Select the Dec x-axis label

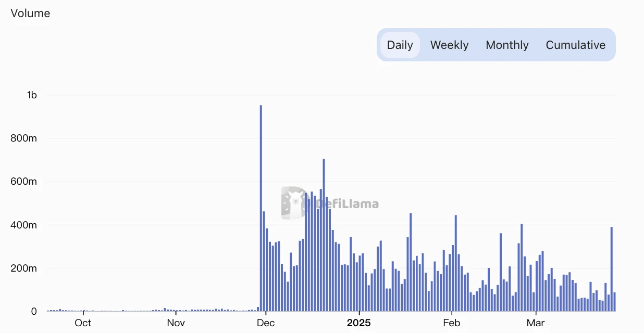point(266,323)
